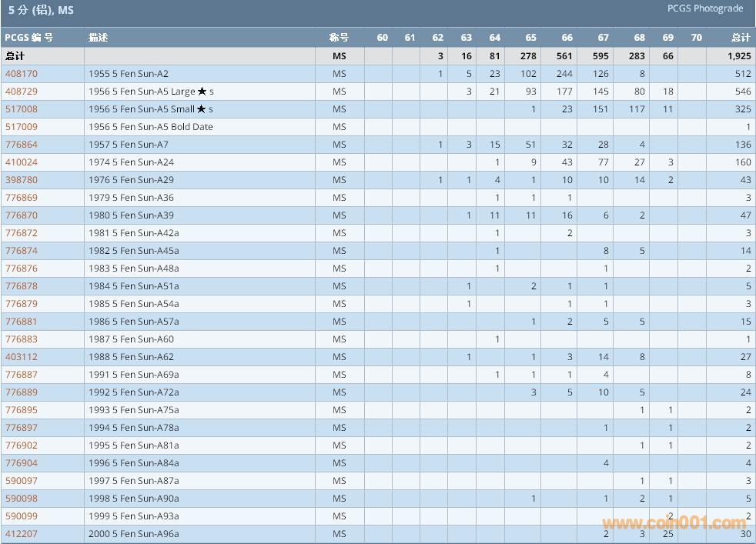The width and height of the screenshot is (756, 544).
Task: Click the grade 67 column header
Action: pyautogui.click(x=603, y=38)
